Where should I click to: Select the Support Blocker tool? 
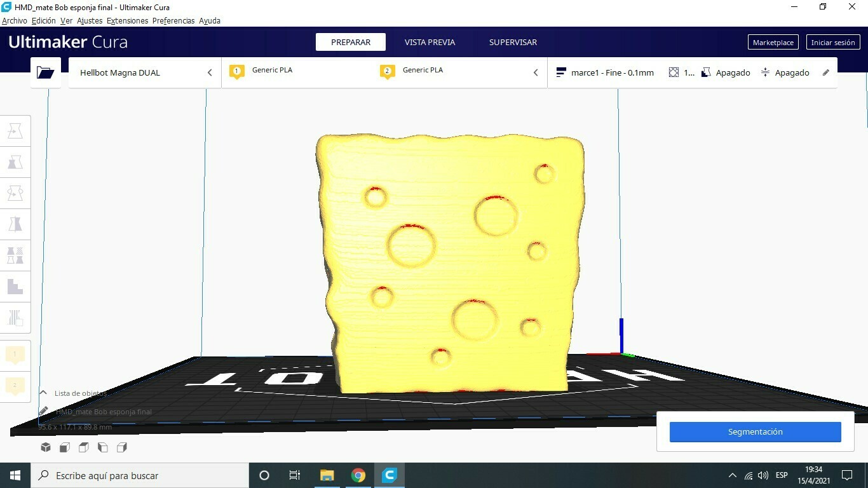[x=15, y=287]
